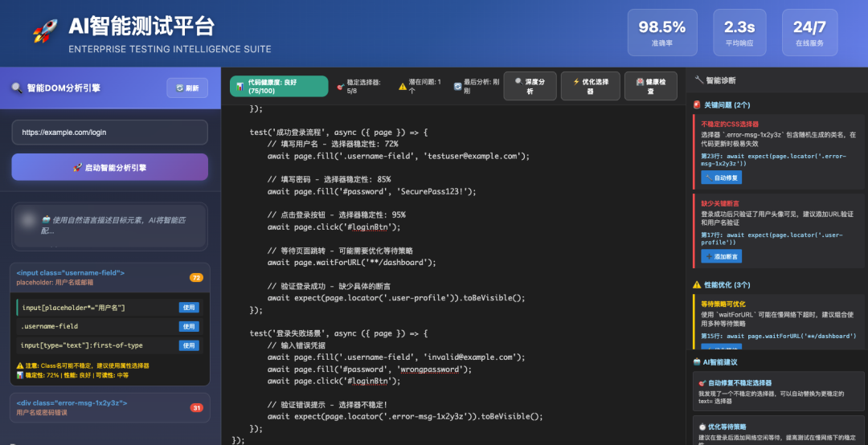Screen dimensions: 868x445
Task: Collapse the input class="username-field" element card
Action: point(109,277)
